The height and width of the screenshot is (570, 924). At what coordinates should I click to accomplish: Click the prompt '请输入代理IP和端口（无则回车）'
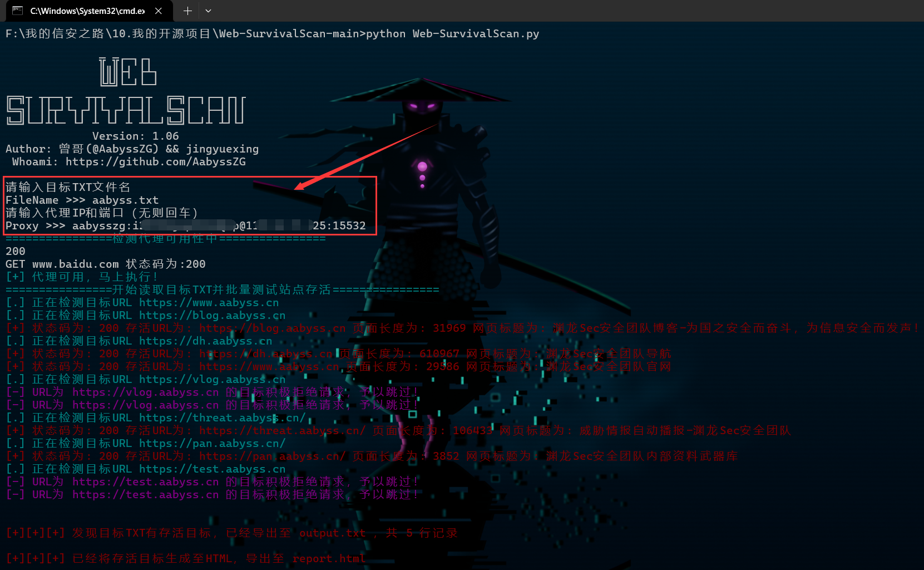point(102,213)
